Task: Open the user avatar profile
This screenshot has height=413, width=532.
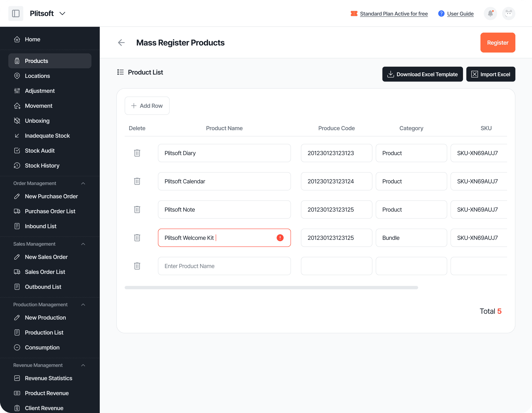Action: [508, 13]
